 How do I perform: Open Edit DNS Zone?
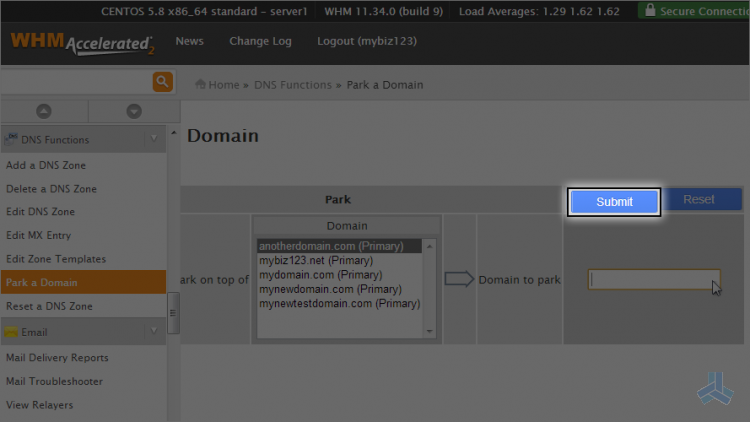pos(40,211)
